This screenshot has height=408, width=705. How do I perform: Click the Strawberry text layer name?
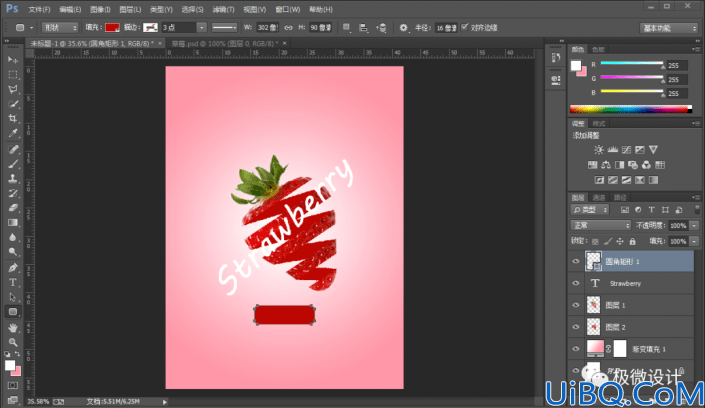pos(625,283)
